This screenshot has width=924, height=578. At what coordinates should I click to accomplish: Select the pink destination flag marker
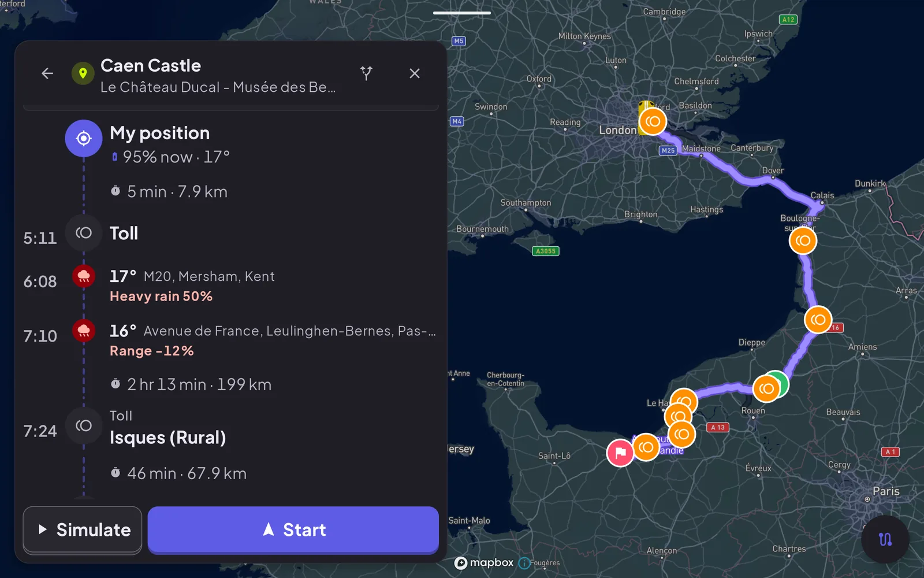[620, 453]
